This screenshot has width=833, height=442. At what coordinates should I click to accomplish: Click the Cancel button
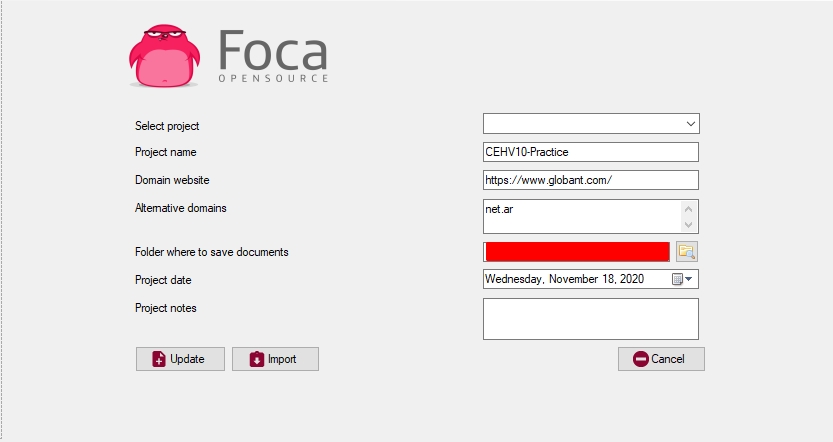661,359
